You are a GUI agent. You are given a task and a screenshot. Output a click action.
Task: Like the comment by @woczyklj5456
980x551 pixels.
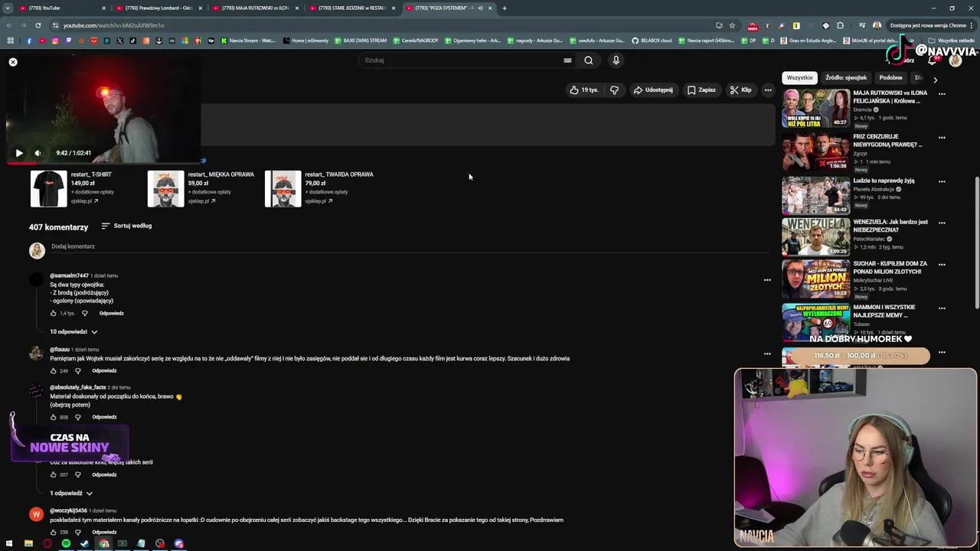click(x=54, y=532)
